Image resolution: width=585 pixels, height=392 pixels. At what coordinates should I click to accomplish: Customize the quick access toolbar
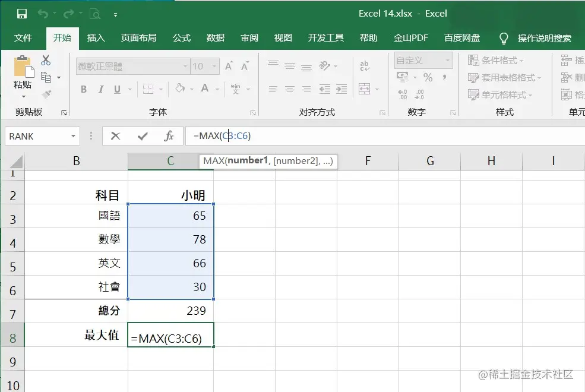tap(115, 15)
